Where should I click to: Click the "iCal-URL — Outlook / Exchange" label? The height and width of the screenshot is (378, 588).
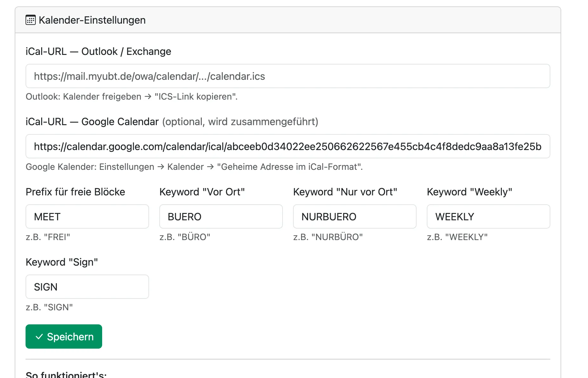coord(98,51)
